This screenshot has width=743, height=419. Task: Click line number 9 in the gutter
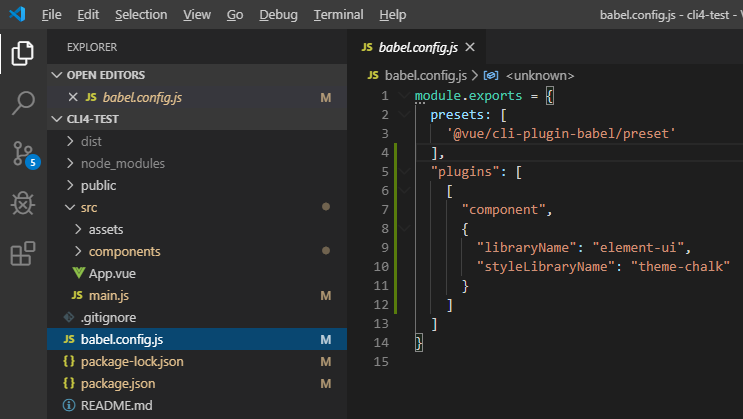click(385, 248)
